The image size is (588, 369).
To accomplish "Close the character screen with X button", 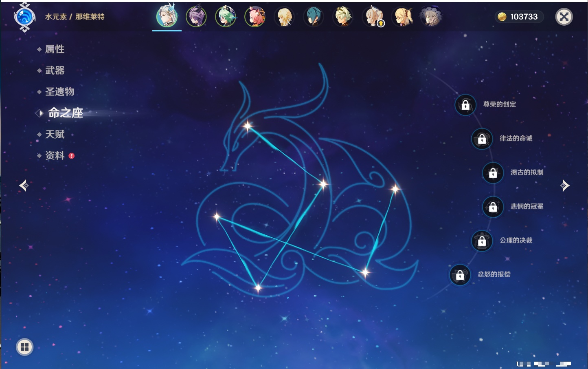I will 564,17.
